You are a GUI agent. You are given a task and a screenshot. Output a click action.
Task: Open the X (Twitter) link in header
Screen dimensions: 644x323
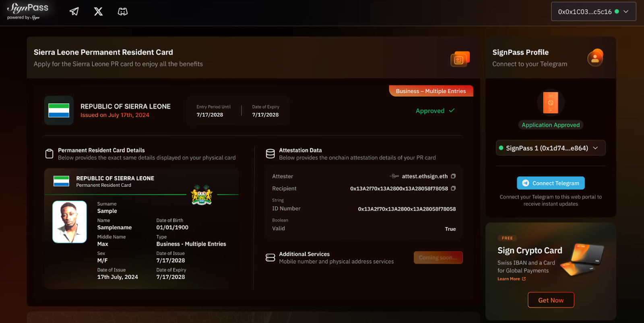(x=98, y=12)
